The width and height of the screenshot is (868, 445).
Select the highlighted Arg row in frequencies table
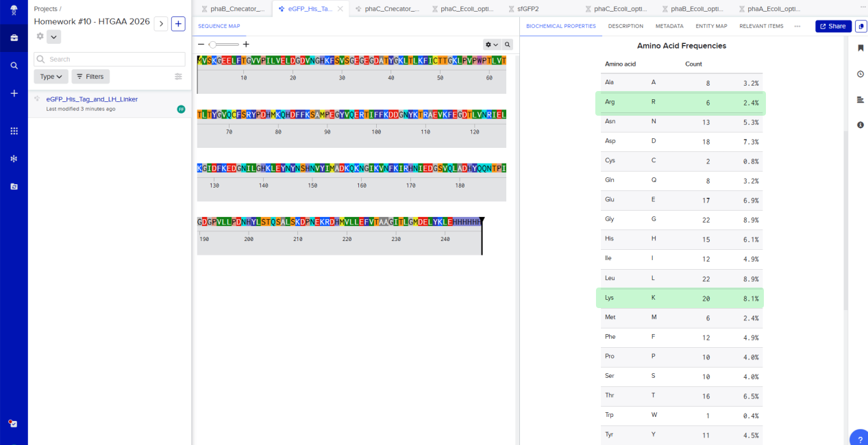point(681,103)
